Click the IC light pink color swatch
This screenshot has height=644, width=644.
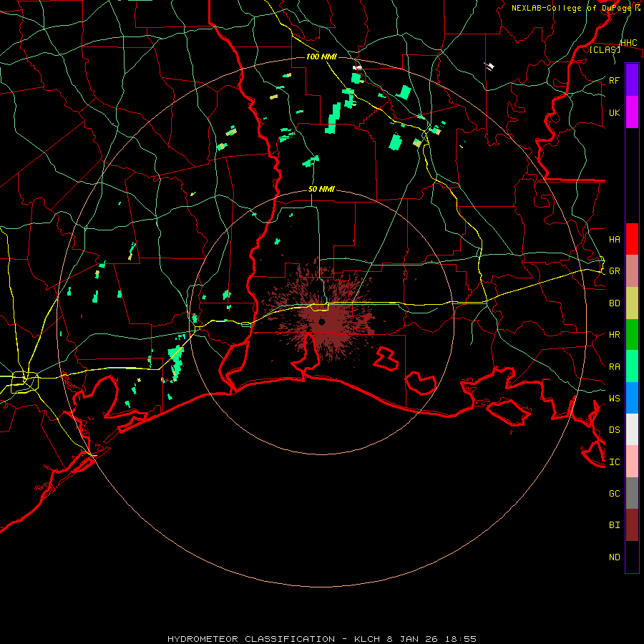(x=632, y=462)
